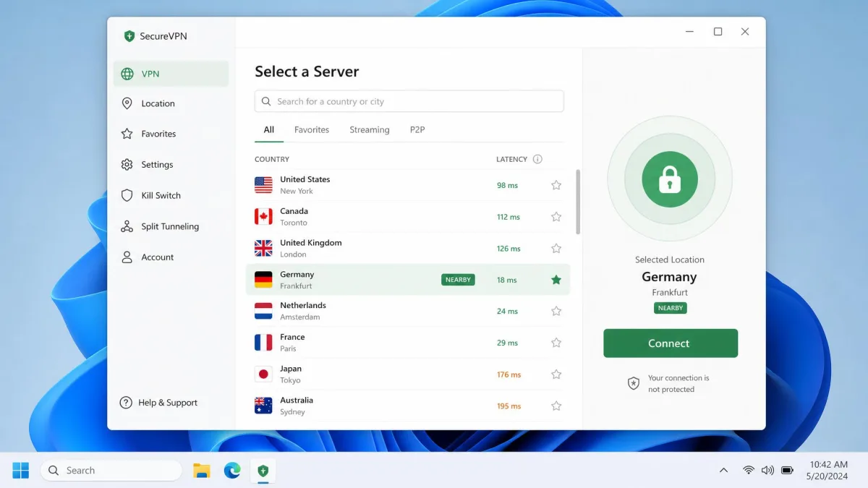
Task: Click the United Kingdom flag icon
Action: point(263,248)
